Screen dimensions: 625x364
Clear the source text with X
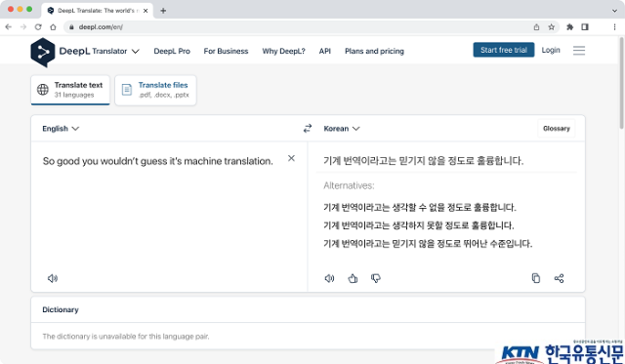[x=291, y=158]
